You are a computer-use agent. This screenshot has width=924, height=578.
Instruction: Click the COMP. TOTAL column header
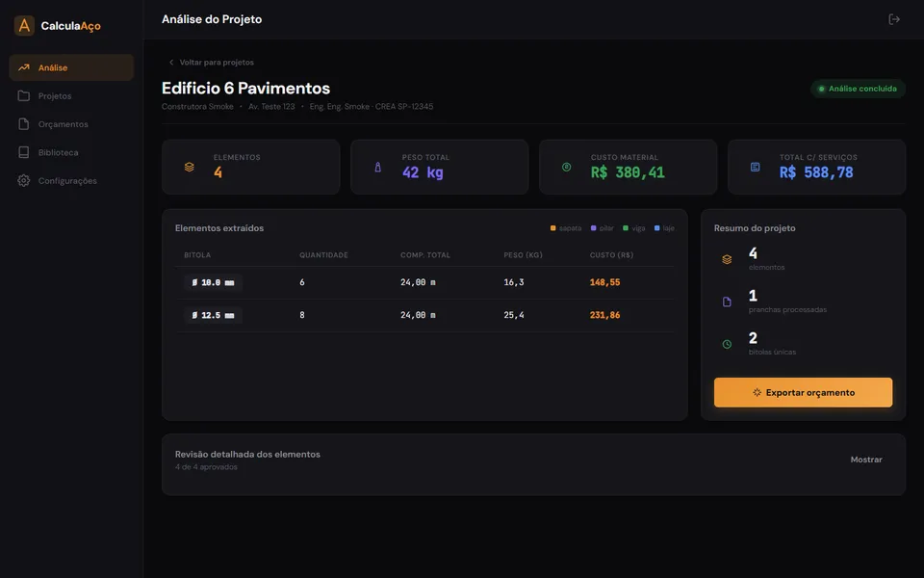[425, 255]
